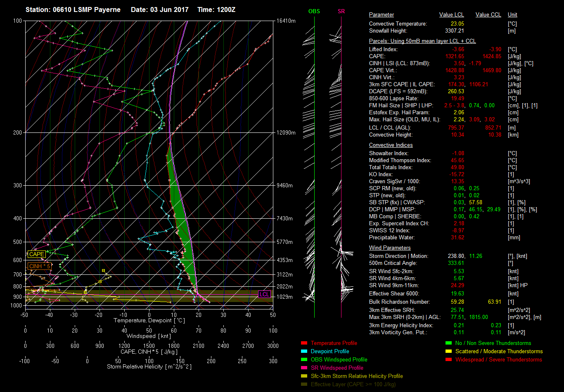Click the green Non Severe Thunderstorms legend square
The width and height of the screenshot is (564, 392).
tap(449, 343)
